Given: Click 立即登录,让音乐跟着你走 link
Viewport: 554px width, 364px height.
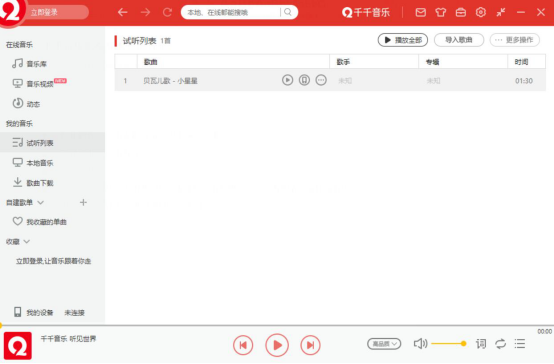Looking at the screenshot, I should [53, 261].
